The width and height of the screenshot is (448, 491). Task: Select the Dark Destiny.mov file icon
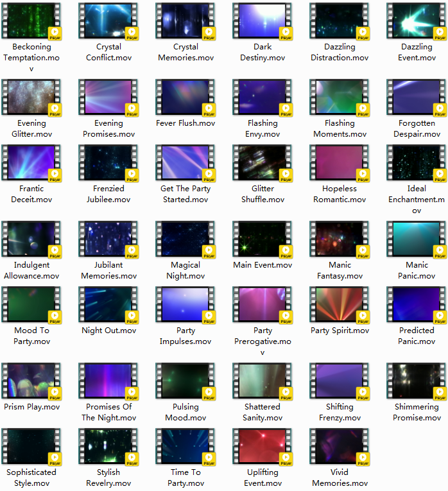pyautogui.click(x=262, y=21)
